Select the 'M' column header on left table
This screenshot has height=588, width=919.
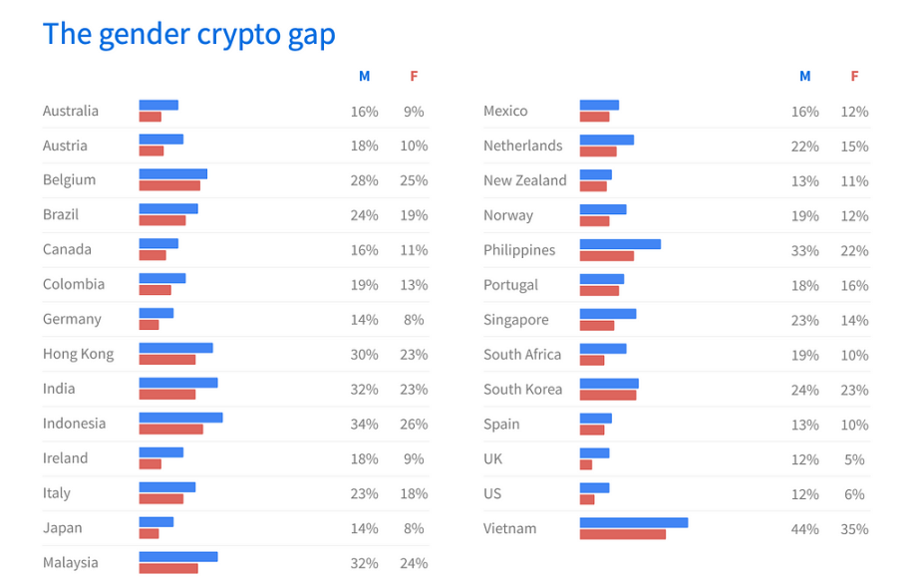364,76
